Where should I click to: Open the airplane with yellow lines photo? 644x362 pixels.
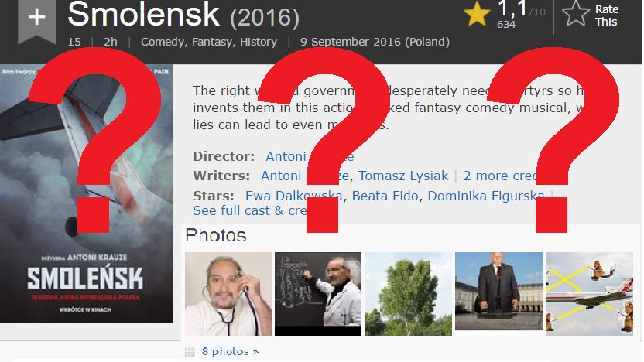[x=589, y=294]
